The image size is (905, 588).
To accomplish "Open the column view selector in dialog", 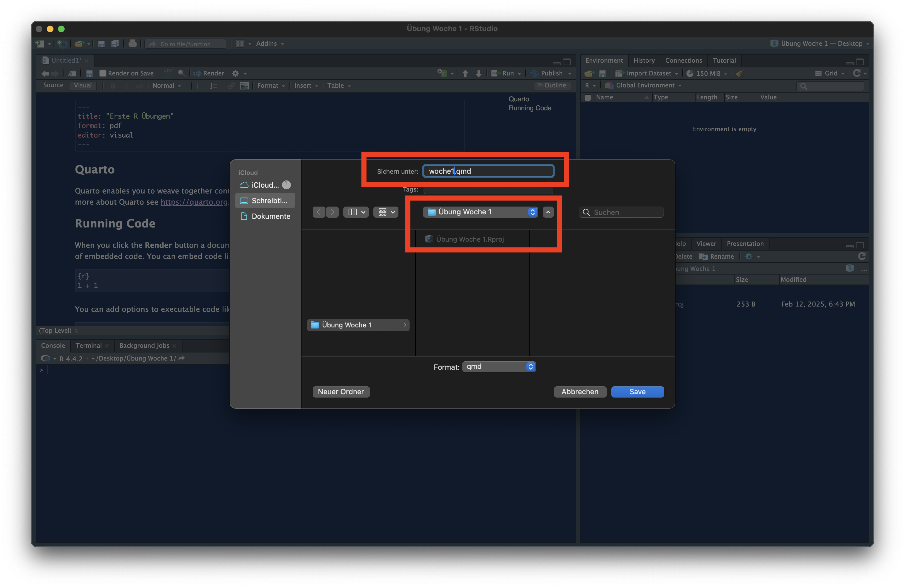I will (356, 212).
